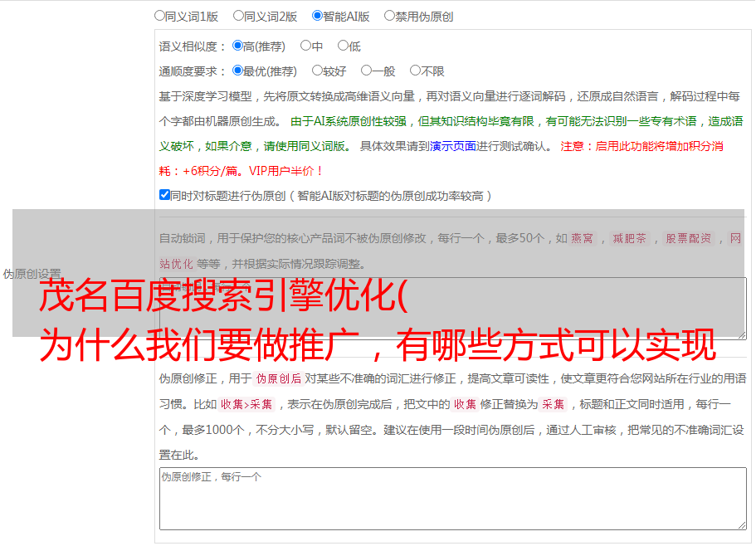This screenshot has height=546, width=756.
Task: Click the 自动锁词 keyword textarea
Action: coord(453,309)
